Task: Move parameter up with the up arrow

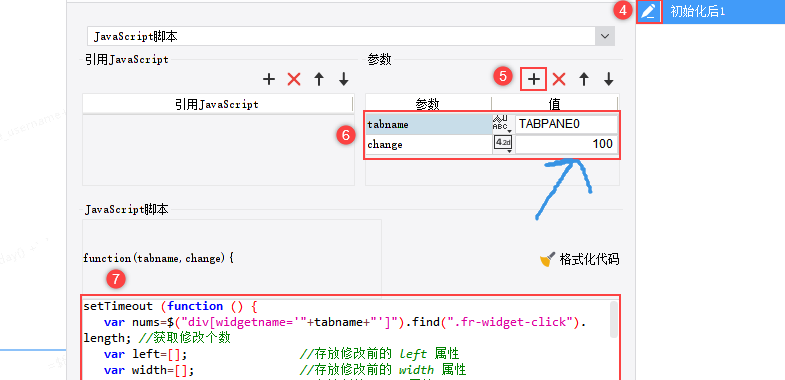Action: pyautogui.click(x=584, y=79)
